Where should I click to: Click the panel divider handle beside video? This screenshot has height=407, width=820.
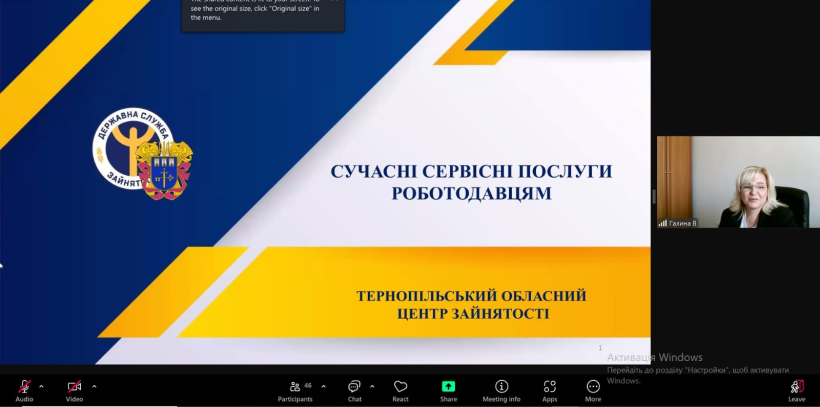653,197
